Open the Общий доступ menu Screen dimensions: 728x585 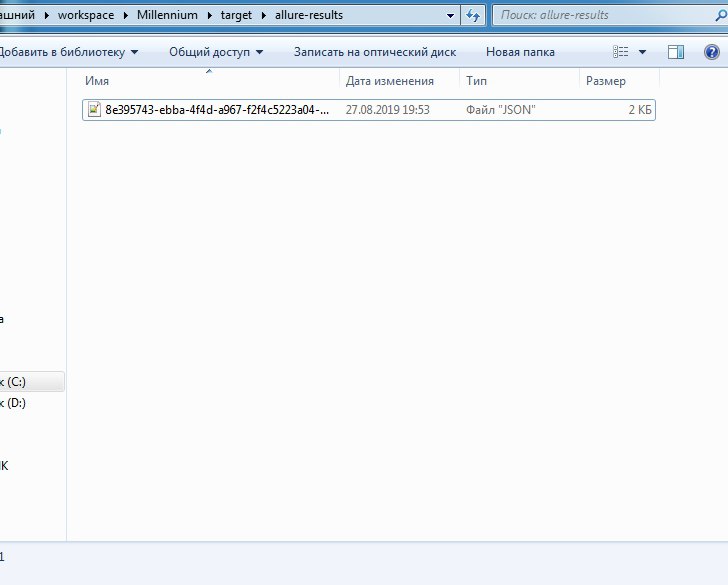216,52
